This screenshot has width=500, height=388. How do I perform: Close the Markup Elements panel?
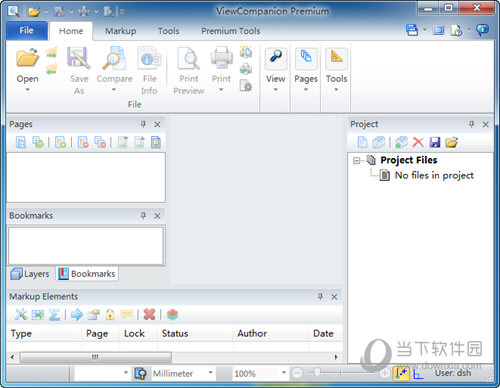[334, 297]
